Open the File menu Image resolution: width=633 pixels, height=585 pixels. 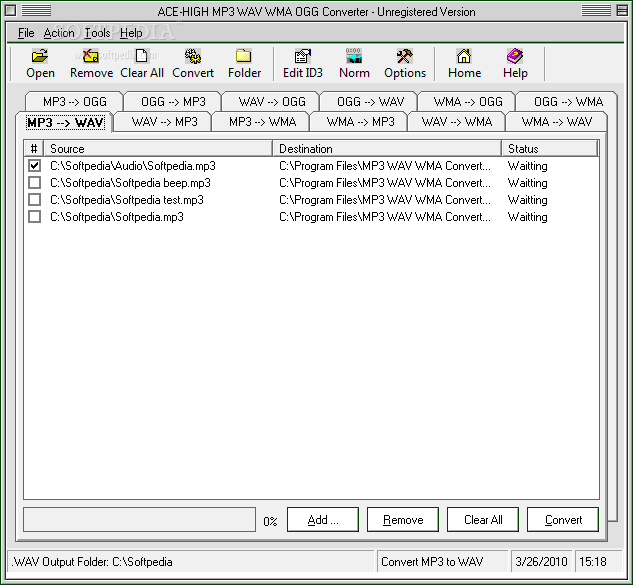(x=26, y=33)
